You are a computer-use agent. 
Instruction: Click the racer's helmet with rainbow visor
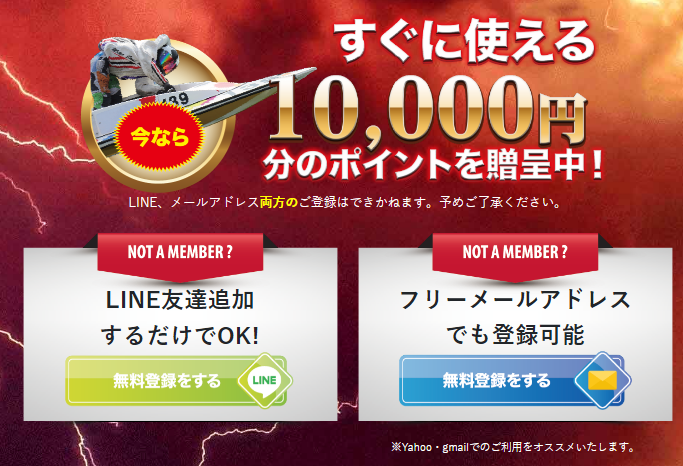click(166, 57)
